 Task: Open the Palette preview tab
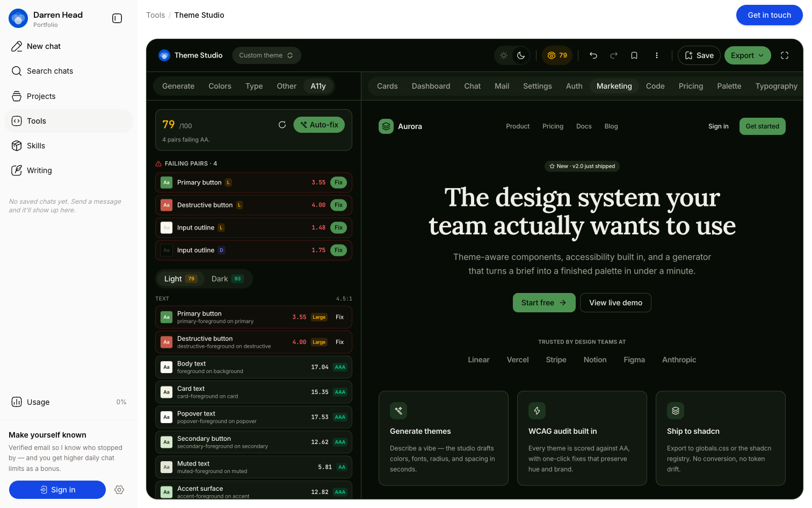click(729, 86)
